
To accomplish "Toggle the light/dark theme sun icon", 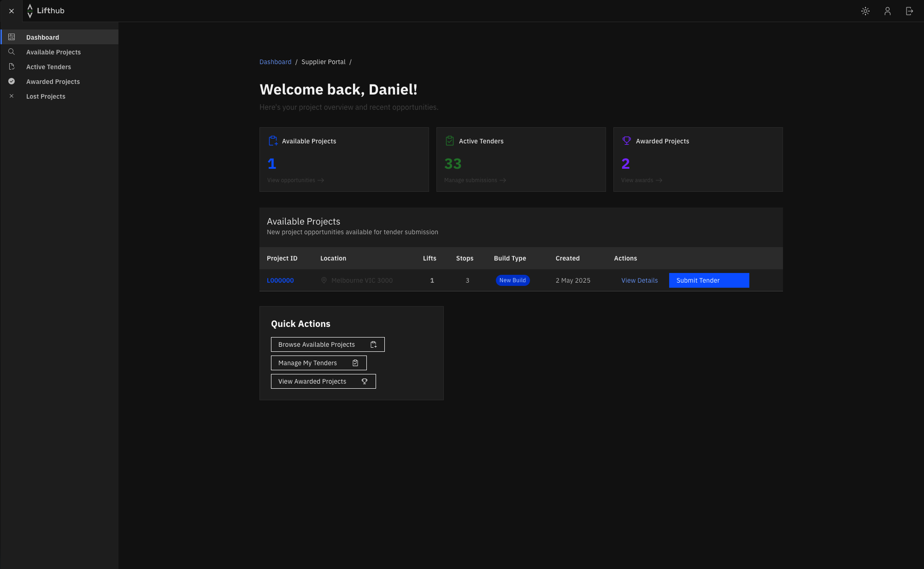I will point(865,11).
